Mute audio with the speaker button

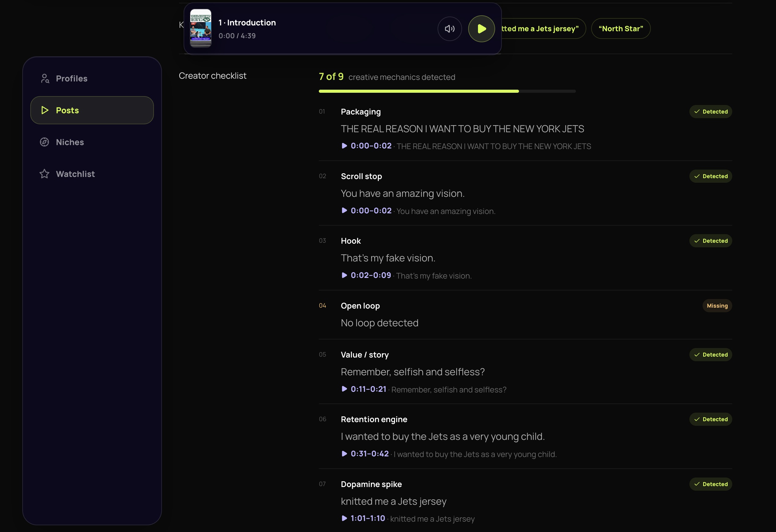[450, 29]
